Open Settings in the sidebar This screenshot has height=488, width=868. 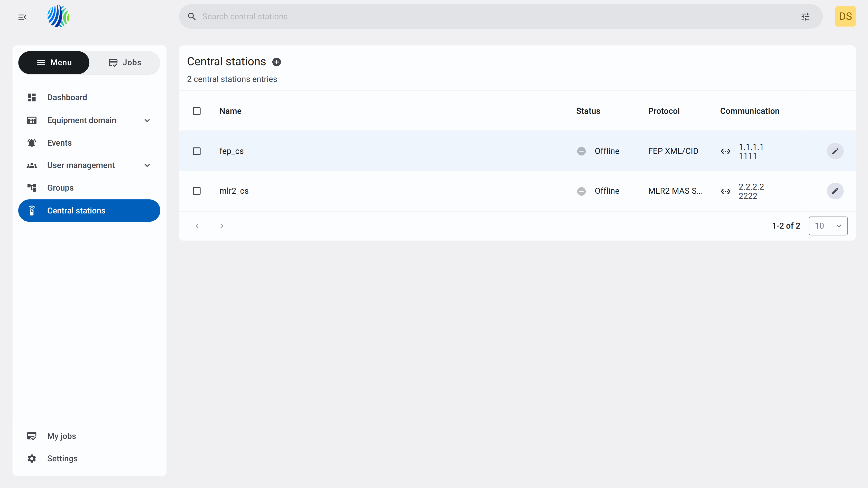pos(89,458)
